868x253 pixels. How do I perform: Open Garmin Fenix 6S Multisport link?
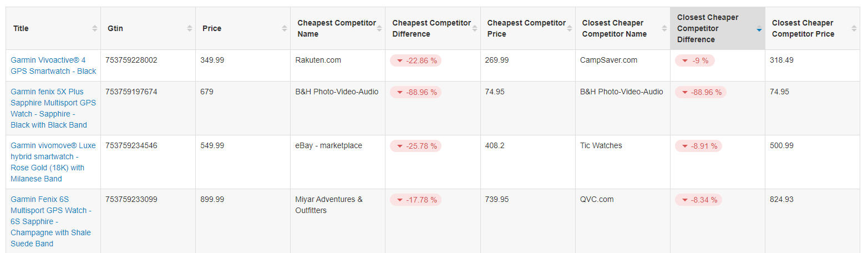pos(51,221)
